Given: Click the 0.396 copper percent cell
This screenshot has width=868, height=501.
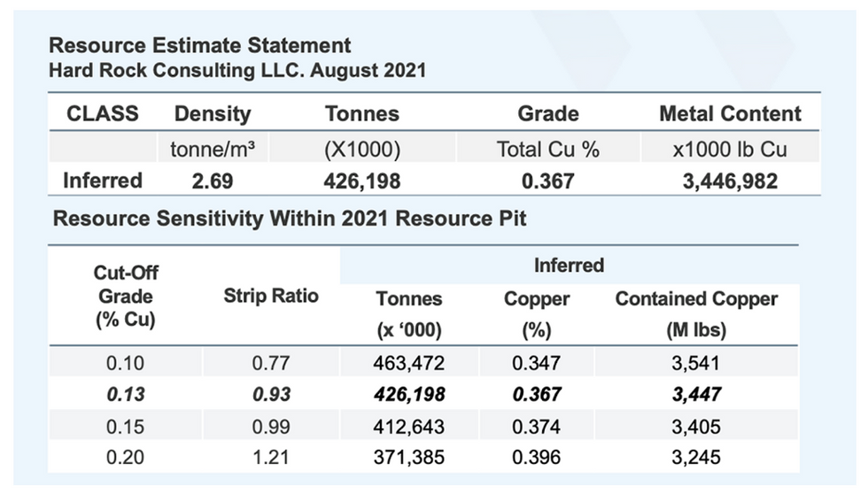Looking at the screenshot, I should click(537, 458).
